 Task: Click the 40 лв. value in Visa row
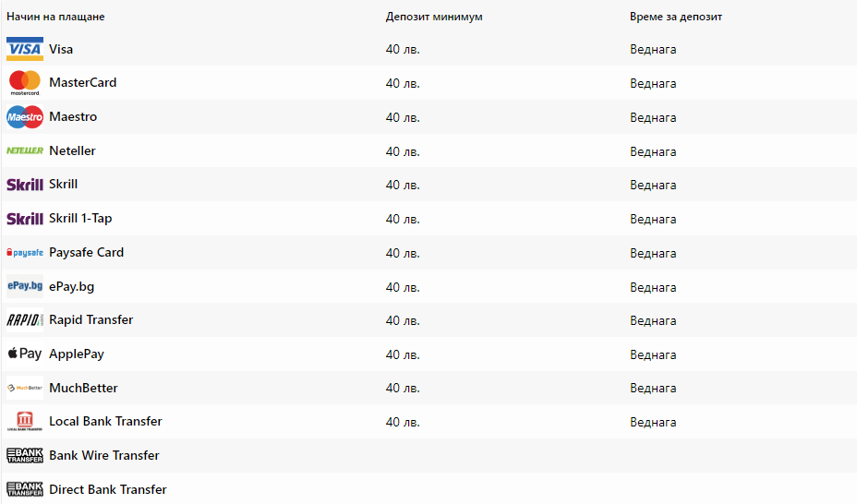[x=403, y=50]
